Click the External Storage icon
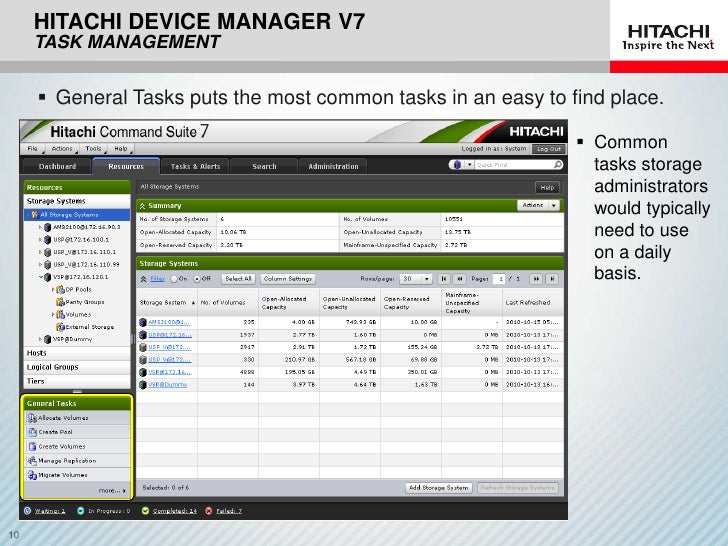Viewport: 728px width, 546px height. pyautogui.click(x=60, y=327)
